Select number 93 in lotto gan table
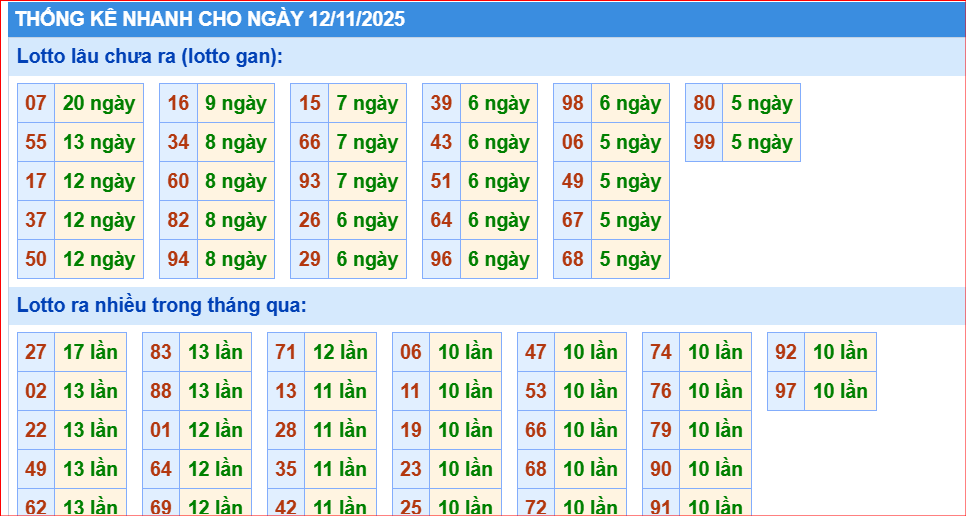 (x=309, y=181)
